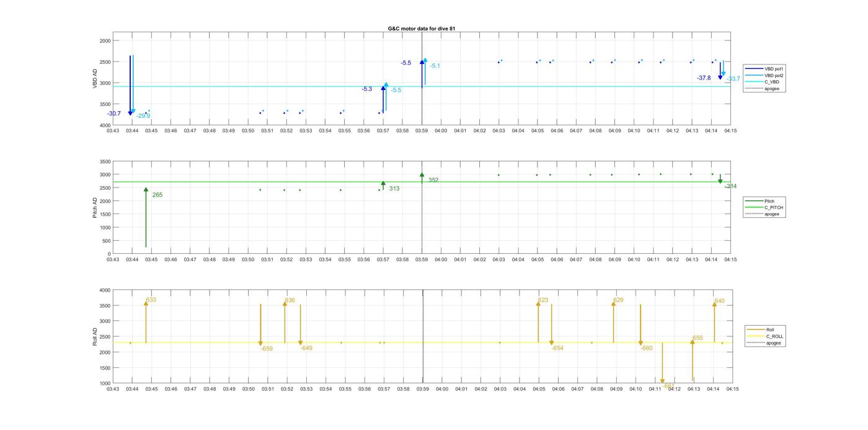Click the 04:15 time tick in the VBD plot
The height and width of the screenshot is (430, 868).
(x=731, y=130)
